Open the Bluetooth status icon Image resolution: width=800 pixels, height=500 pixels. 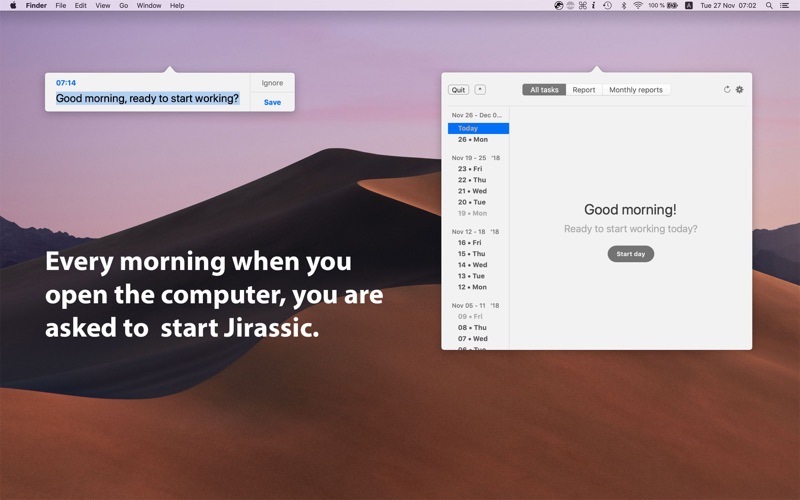[623, 6]
